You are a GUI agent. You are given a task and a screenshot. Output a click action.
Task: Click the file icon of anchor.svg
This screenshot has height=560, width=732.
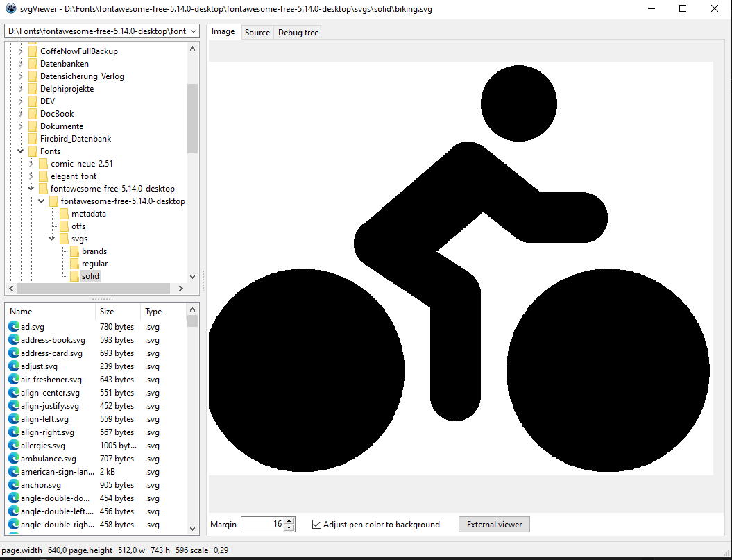(14, 485)
